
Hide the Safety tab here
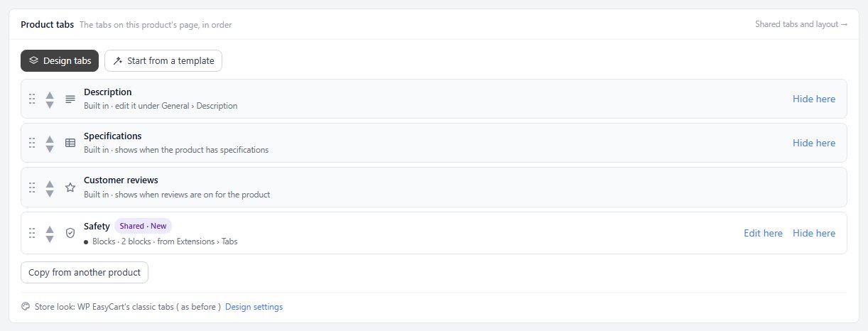coord(814,233)
